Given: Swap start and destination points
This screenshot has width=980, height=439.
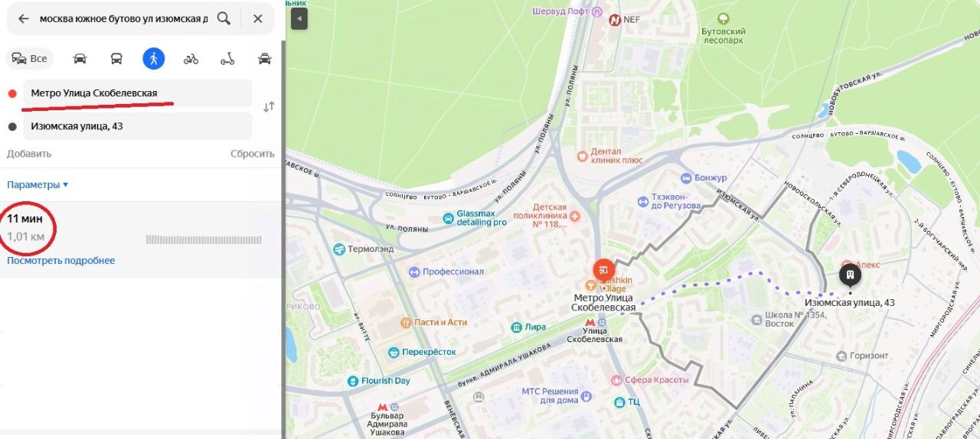Looking at the screenshot, I should coord(269,107).
